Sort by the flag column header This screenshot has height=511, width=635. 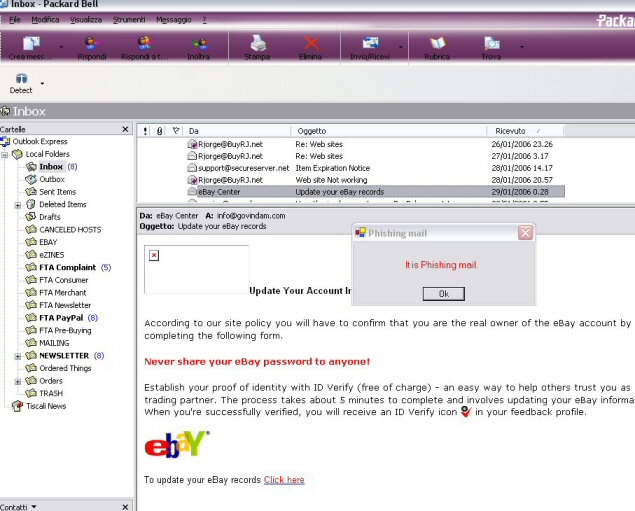pos(175,131)
